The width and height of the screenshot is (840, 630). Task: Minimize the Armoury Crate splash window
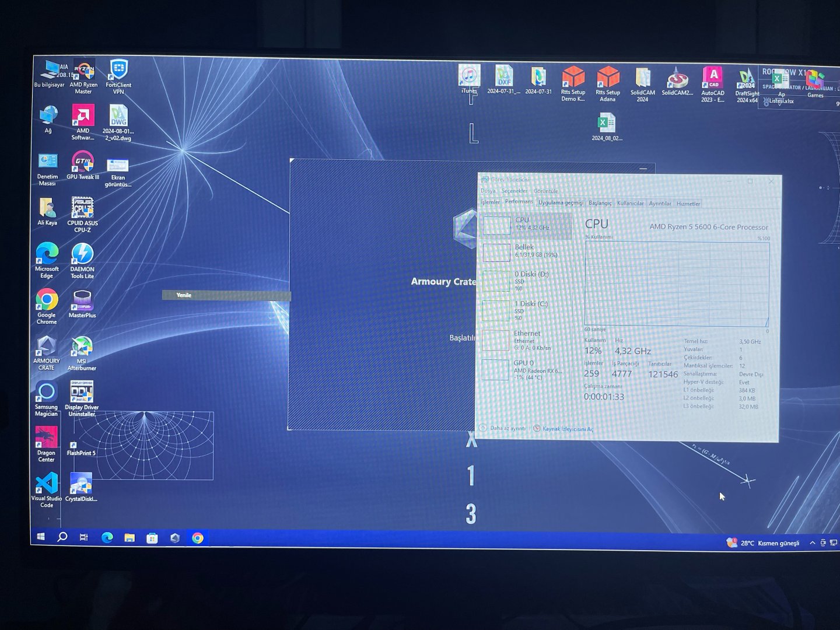point(643,169)
